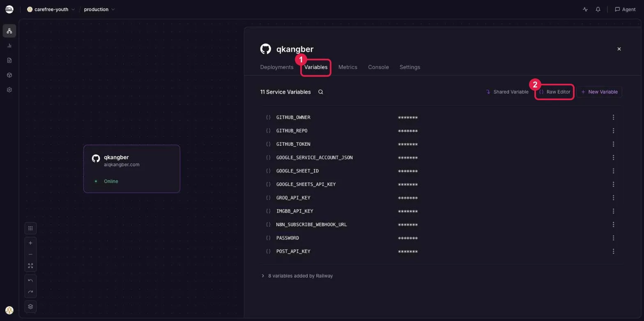
Task: Switch to the Console tab
Action: coord(378,67)
